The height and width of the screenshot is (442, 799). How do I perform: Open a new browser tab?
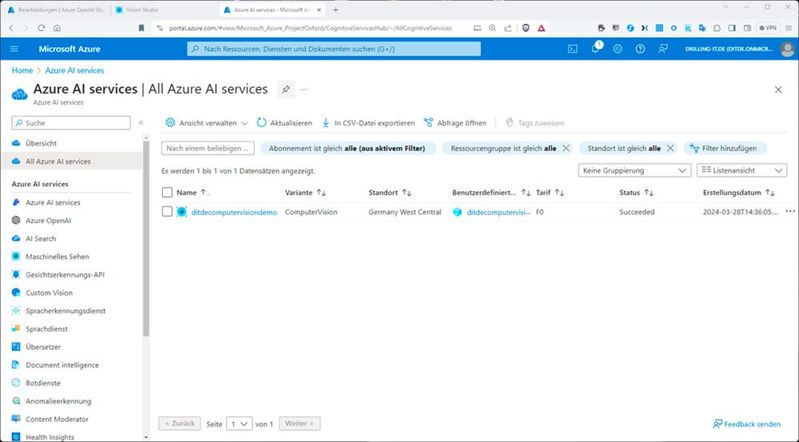coord(335,10)
